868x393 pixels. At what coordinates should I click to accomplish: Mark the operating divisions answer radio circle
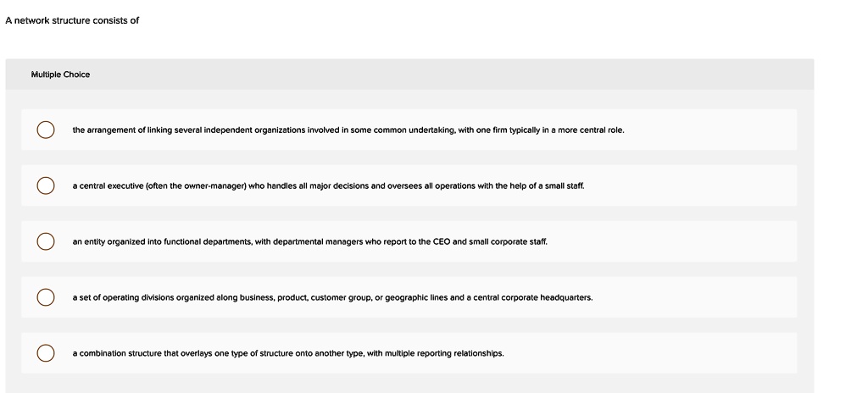(x=46, y=298)
